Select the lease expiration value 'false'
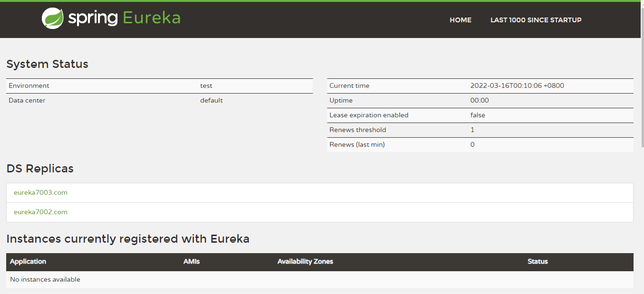The height and width of the screenshot is (294, 644). click(x=478, y=115)
